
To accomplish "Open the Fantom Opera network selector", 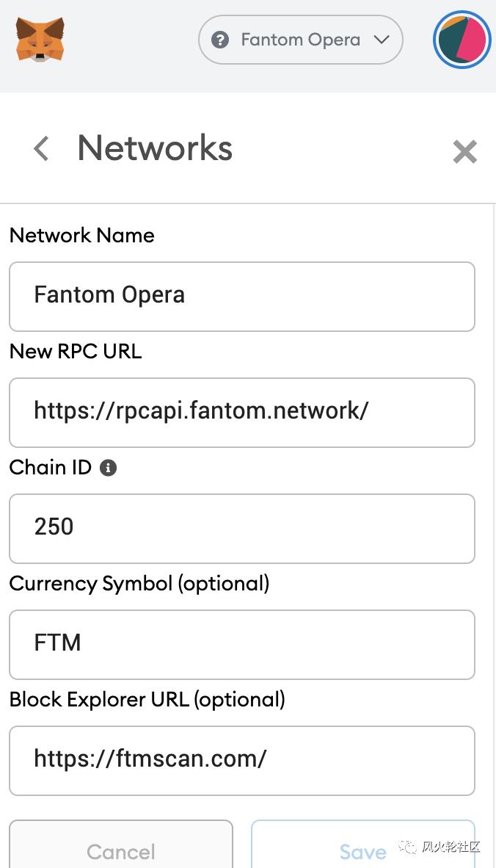I will [300, 40].
